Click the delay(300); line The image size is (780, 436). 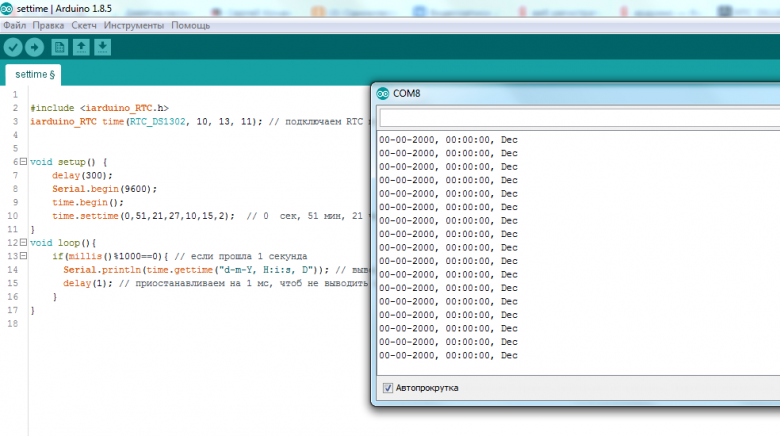coord(82,176)
